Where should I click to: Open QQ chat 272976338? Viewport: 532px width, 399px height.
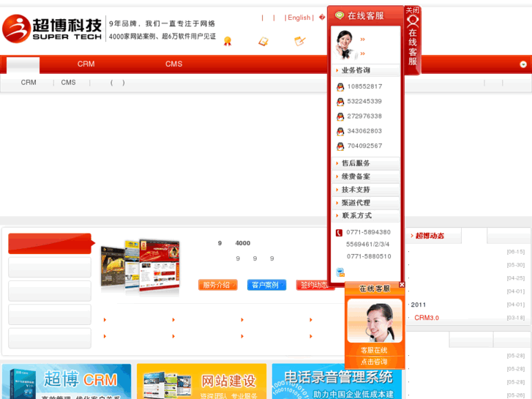pos(359,116)
